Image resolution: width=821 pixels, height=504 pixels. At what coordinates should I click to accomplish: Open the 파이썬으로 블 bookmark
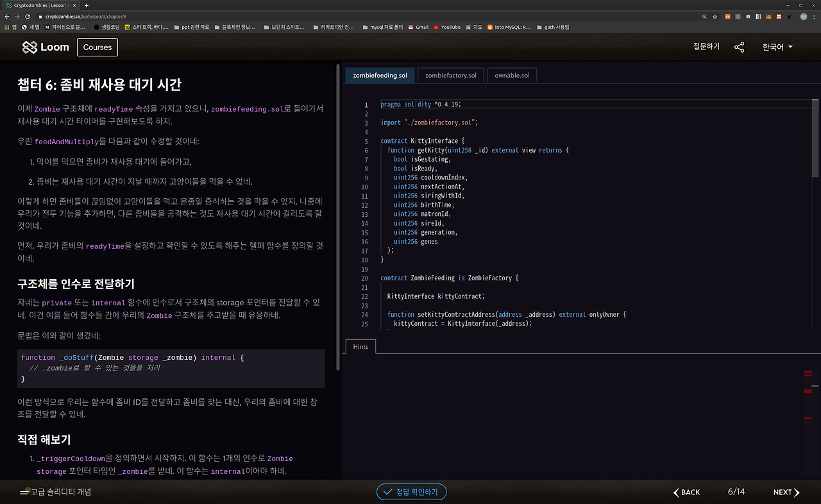click(x=65, y=27)
